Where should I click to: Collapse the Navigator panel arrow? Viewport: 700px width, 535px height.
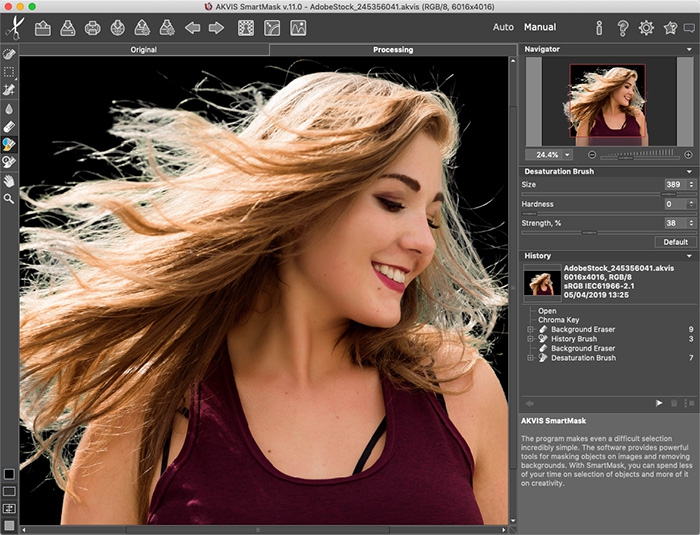click(689, 50)
